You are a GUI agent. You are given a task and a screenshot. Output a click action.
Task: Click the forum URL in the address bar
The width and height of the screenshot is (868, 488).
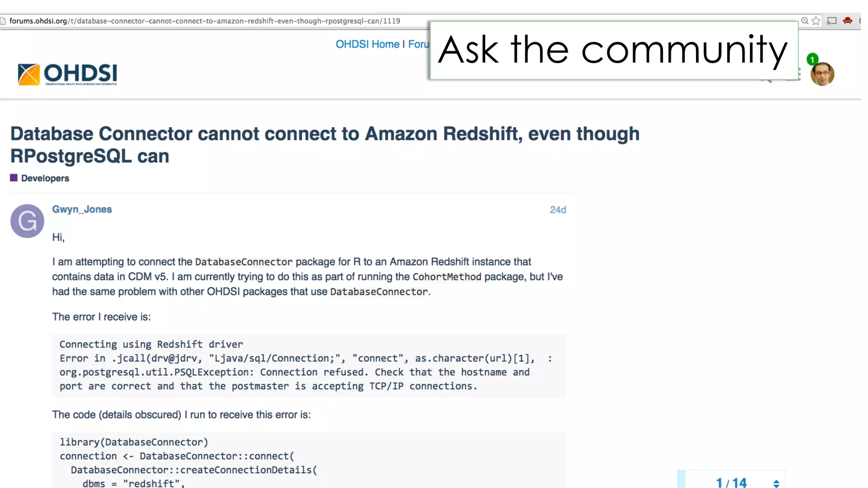[204, 21]
